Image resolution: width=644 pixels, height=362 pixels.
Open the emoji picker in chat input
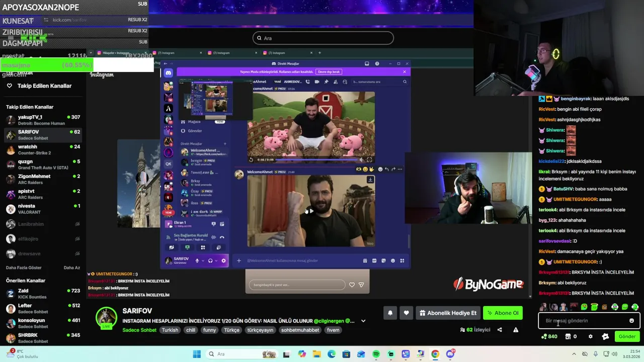pos(631,321)
